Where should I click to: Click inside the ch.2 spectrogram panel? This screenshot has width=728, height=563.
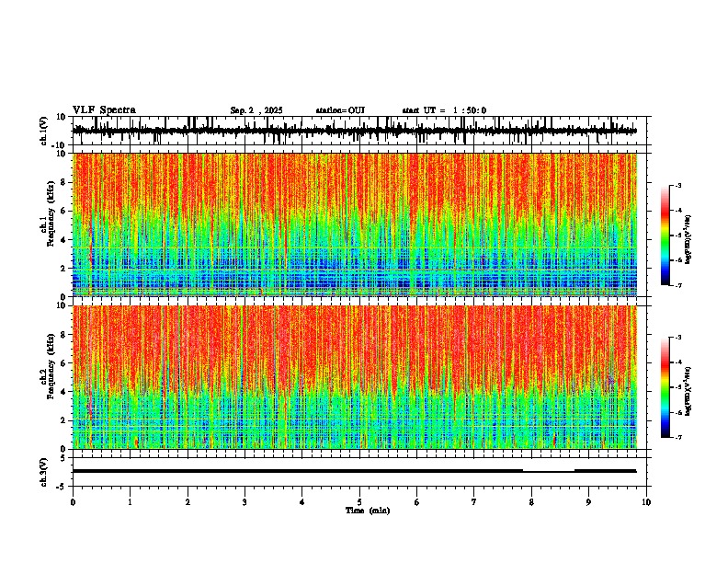click(x=355, y=377)
